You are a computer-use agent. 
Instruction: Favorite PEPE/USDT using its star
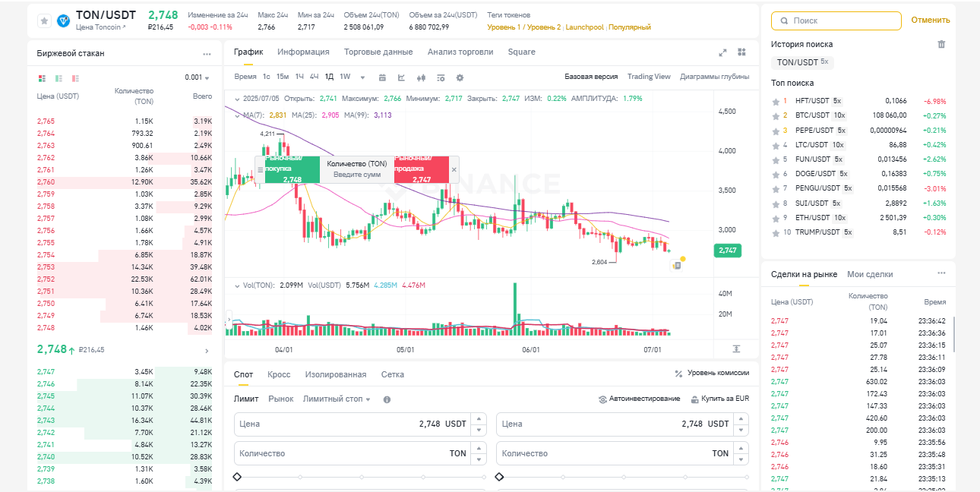point(776,130)
